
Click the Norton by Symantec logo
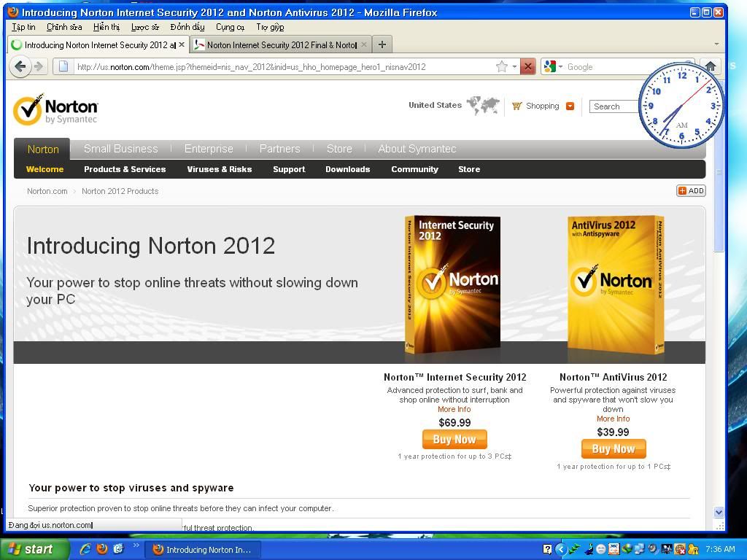[x=55, y=109]
